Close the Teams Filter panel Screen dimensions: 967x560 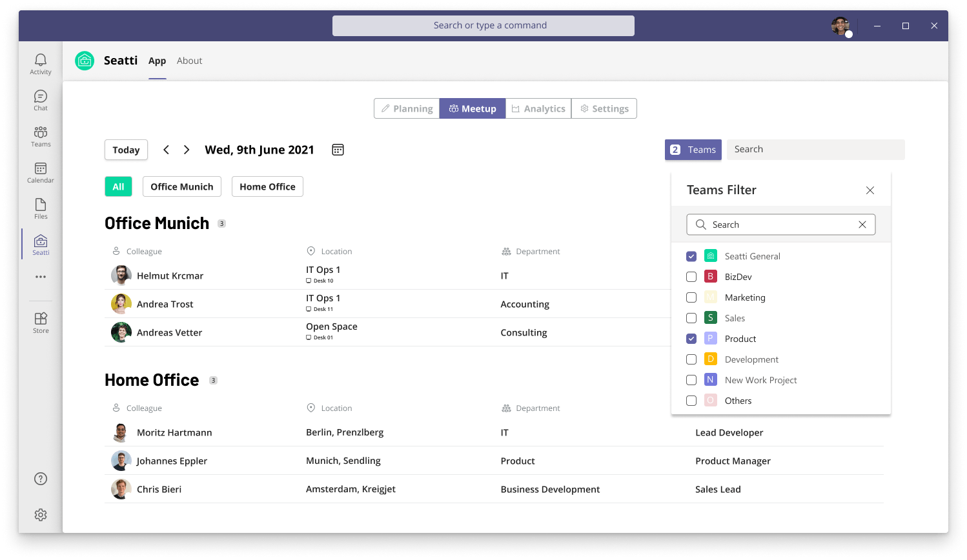coord(870,190)
